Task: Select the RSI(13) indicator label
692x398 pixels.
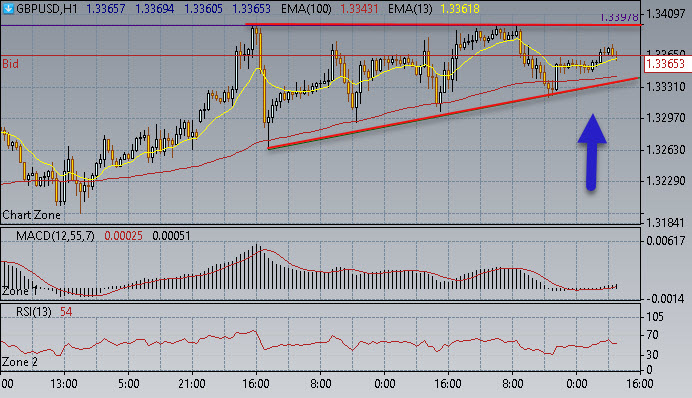Action: (x=34, y=312)
